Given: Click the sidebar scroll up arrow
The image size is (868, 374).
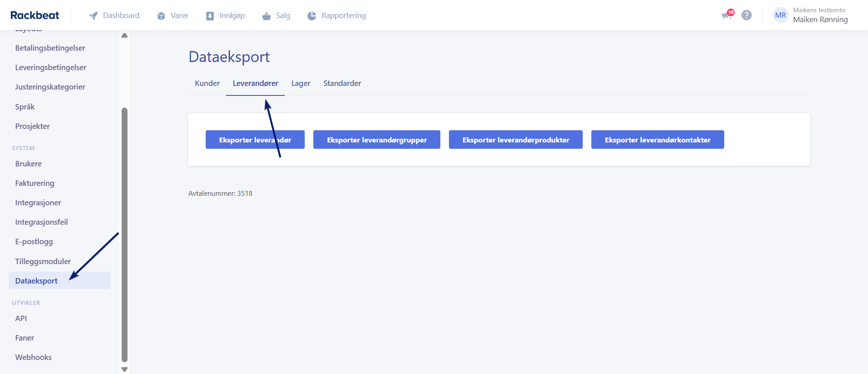Looking at the screenshot, I should [124, 35].
